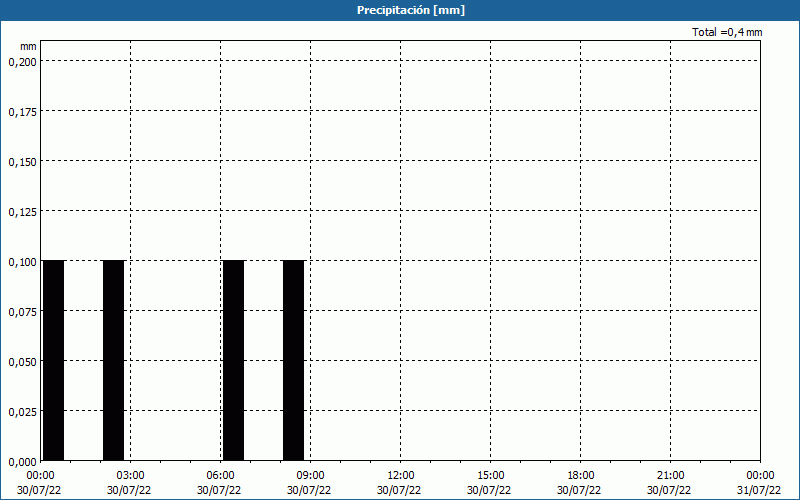This screenshot has height=500, width=800.
Task: Click the 06:00 x-axis time label
Action: point(220,476)
